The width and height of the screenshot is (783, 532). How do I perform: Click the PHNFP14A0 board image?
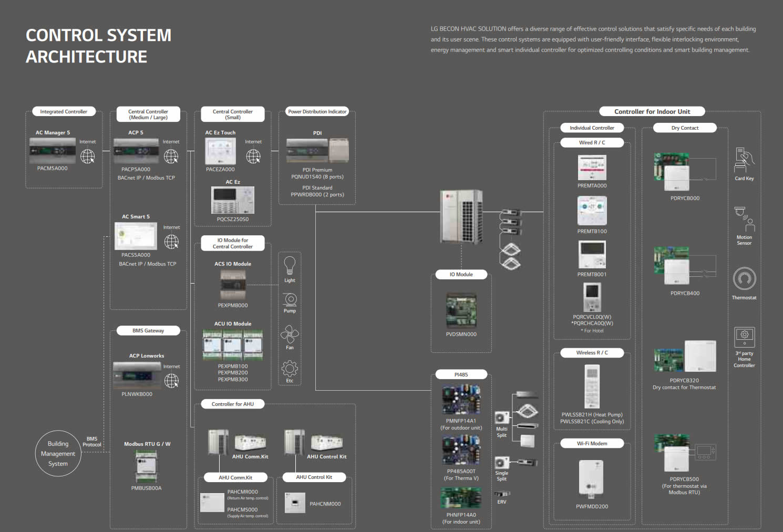click(461, 499)
